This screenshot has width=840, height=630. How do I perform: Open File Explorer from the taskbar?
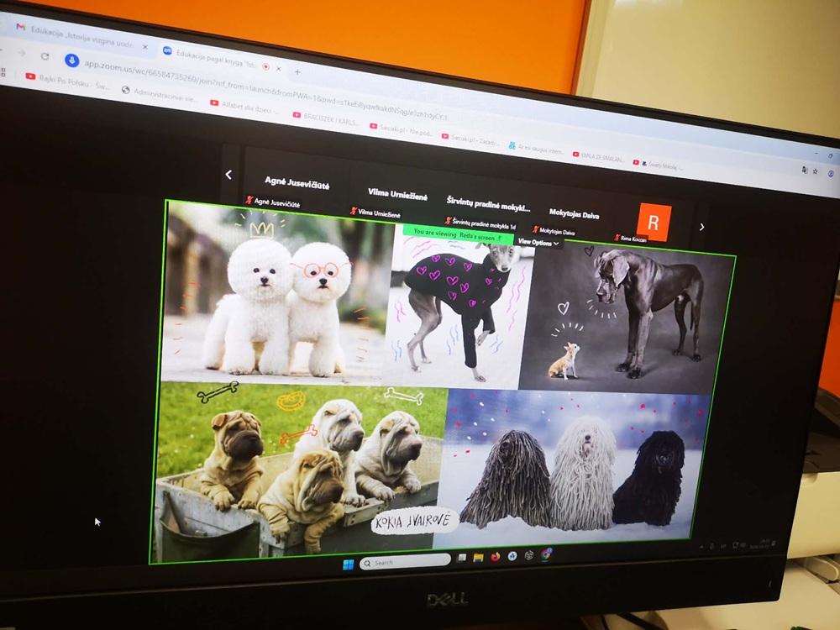point(478,557)
